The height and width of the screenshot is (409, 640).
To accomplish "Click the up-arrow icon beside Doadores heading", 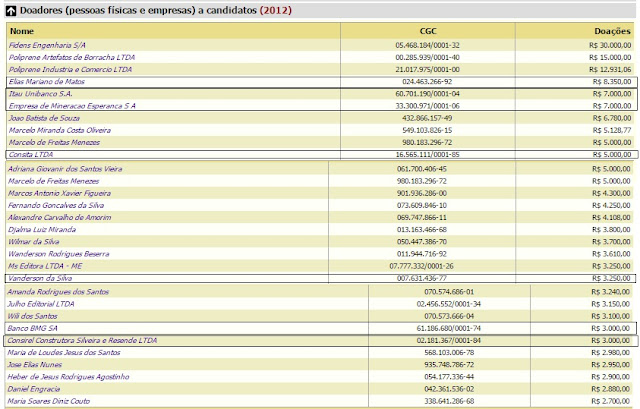I will click(x=11, y=11).
